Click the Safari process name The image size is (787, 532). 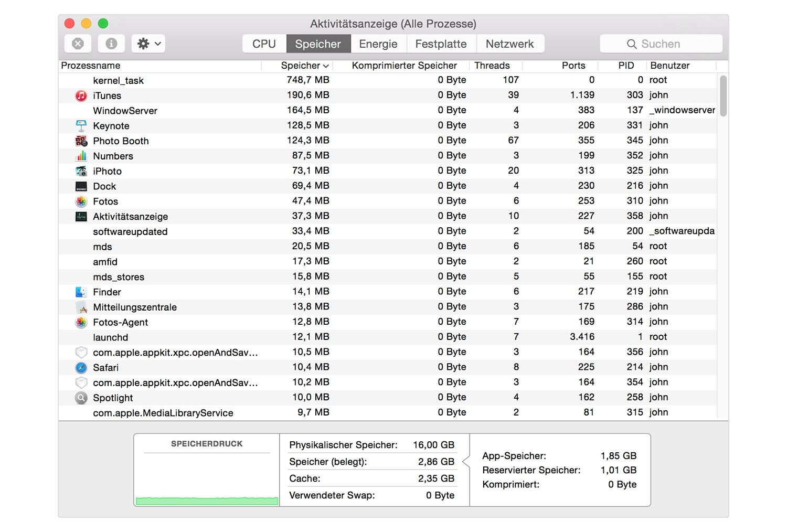(105, 368)
